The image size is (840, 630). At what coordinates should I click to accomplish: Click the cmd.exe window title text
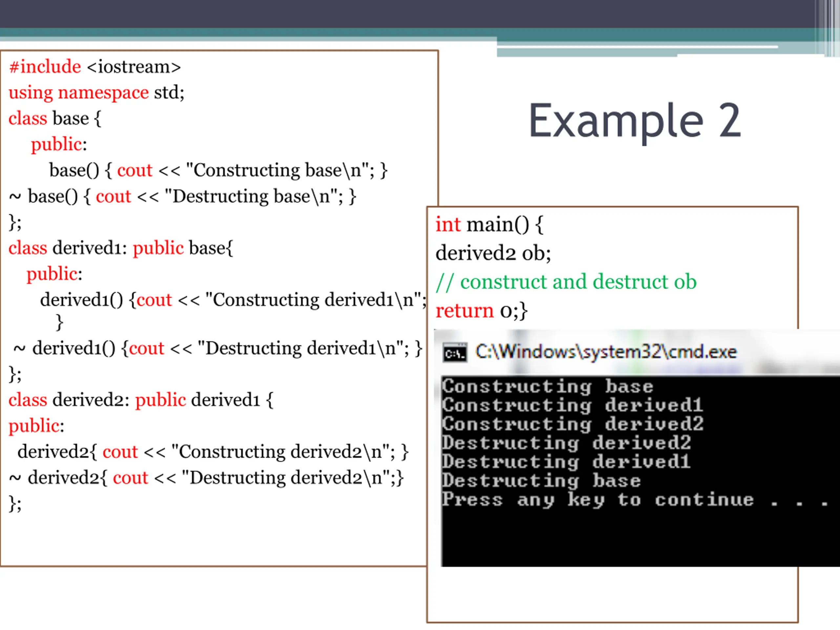606,352
